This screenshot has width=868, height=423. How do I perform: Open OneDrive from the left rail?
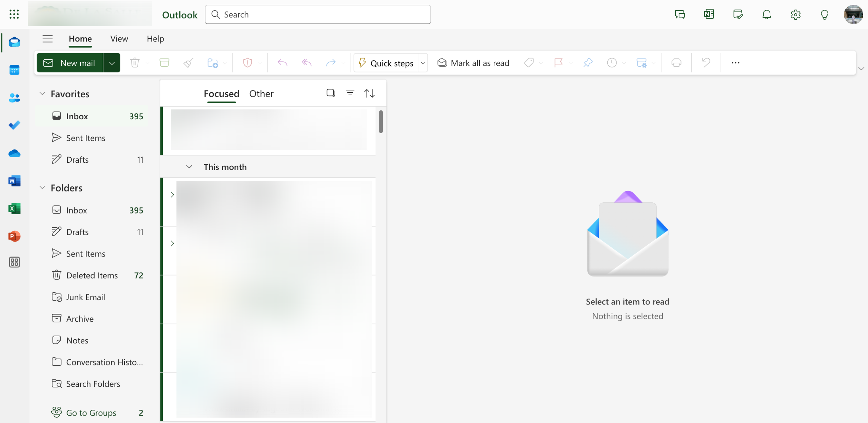[14, 153]
